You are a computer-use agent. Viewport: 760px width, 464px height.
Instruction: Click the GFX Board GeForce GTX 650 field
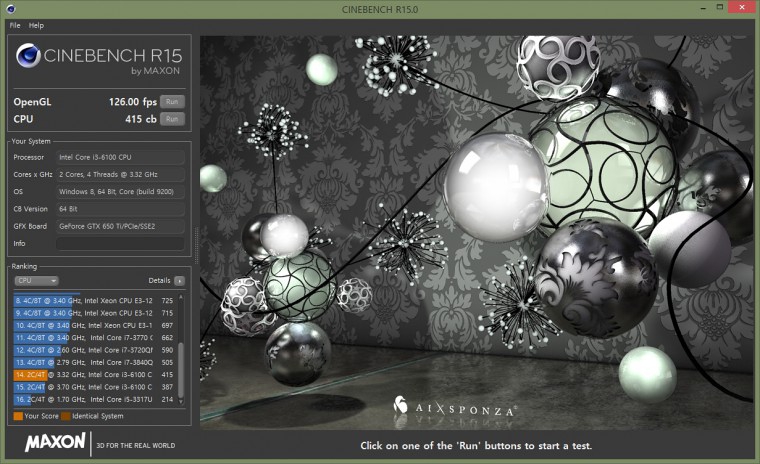click(x=120, y=226)
